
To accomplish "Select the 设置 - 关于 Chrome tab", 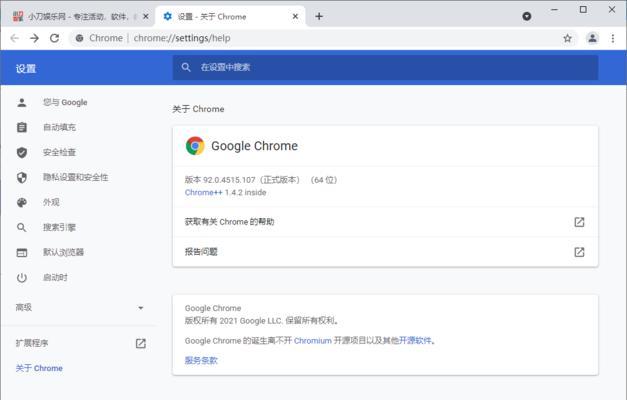I will click(230, 16).
